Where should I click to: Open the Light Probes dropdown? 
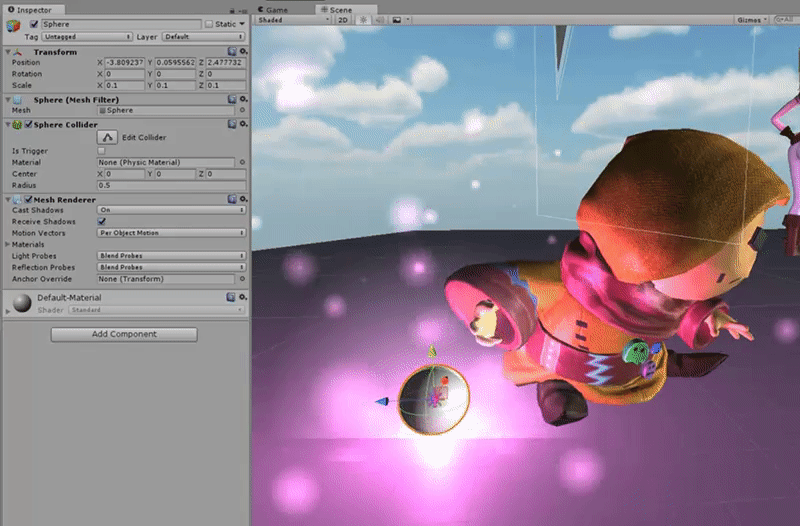[x=171, y=256]
